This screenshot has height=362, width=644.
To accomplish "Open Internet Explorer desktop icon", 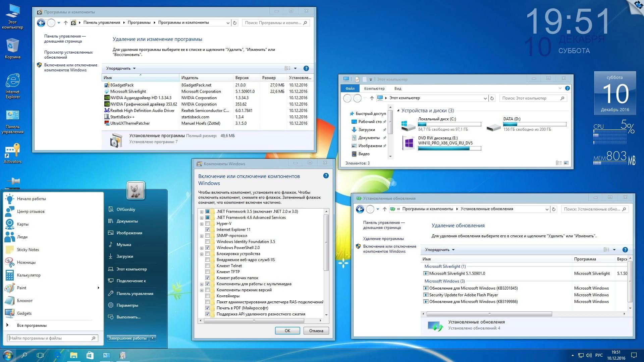I will pos(12,86).
